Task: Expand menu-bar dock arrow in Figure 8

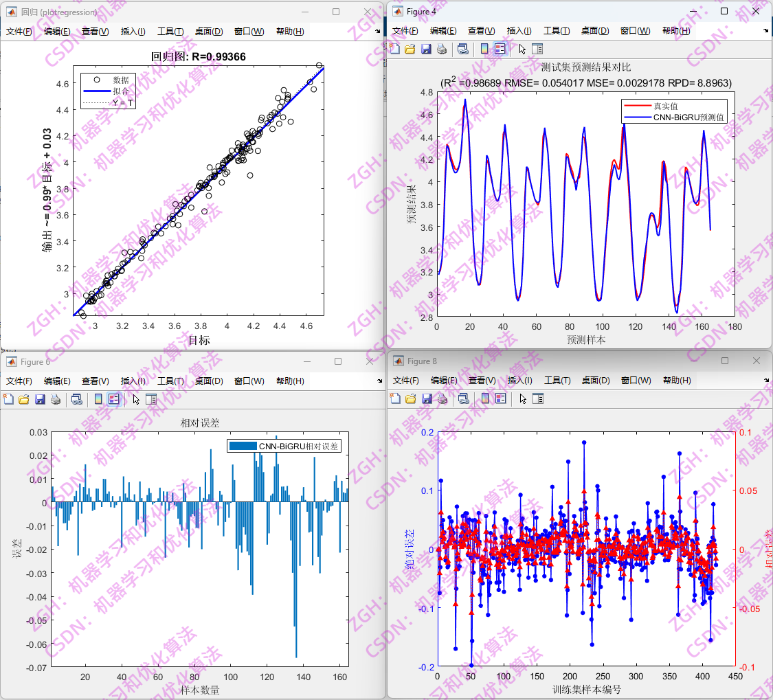Action: (x=766, y=380)
